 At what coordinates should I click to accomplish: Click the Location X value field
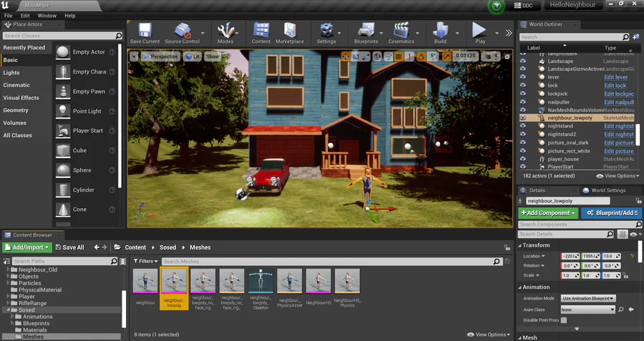point(570,256)
